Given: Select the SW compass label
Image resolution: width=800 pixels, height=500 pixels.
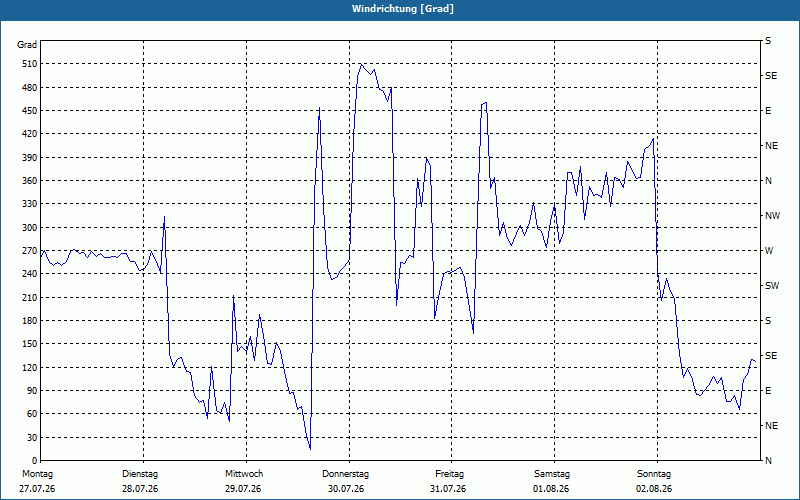Looking at the screenshot, I should coord(772,286).
